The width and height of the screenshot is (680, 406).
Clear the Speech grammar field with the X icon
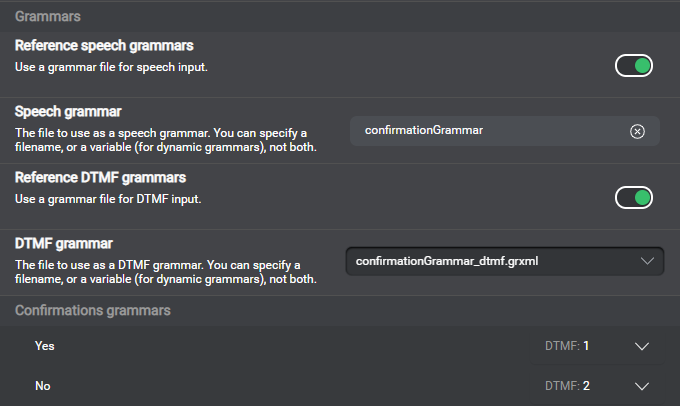[637, 131]
